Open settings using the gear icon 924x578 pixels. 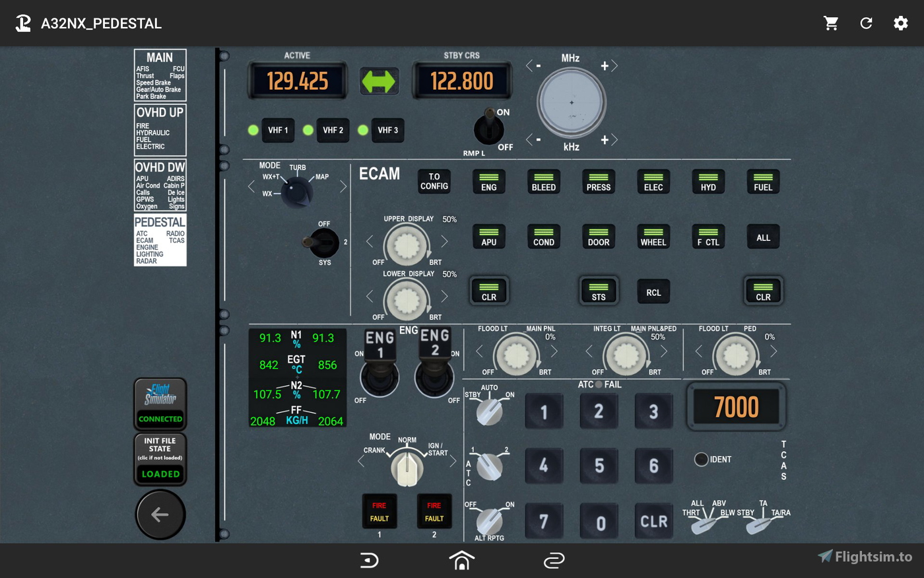[x=901, y=23]
